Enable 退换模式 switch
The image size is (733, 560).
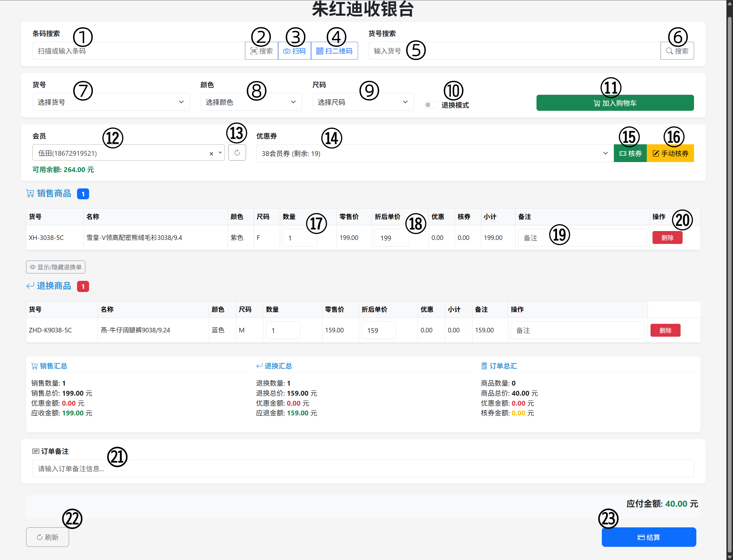pyautogui.click(x=431, y=104)
